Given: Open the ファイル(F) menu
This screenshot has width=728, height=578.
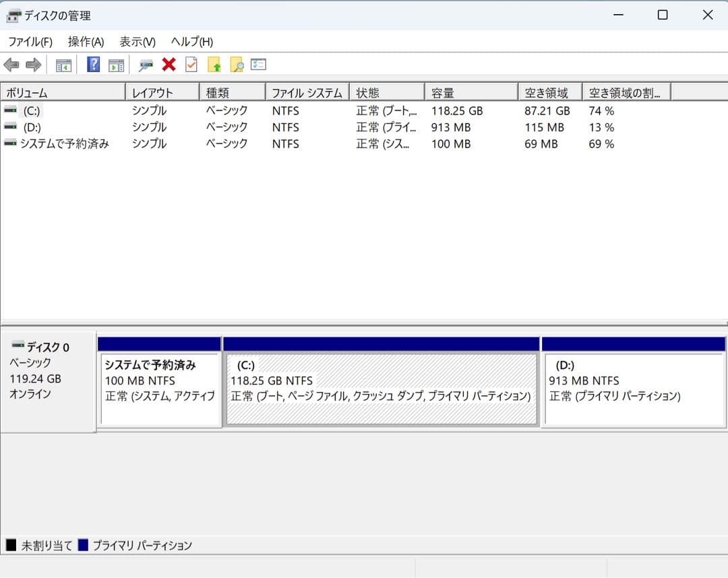Looking at the screenshot, I should 30,42.
